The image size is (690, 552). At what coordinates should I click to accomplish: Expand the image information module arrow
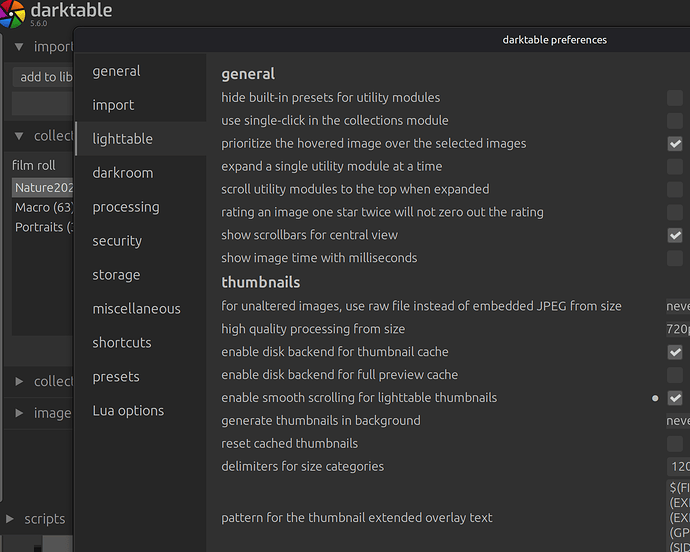pyautogui.click(x=19, y=413)
